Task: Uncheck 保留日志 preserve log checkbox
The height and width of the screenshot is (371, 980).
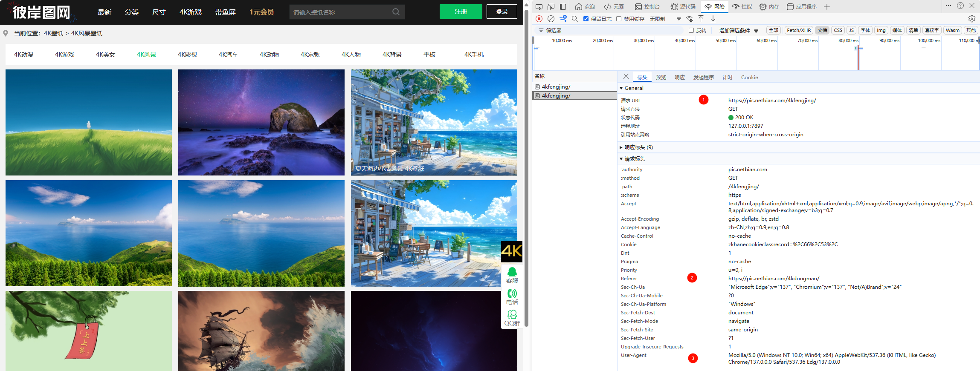Action: pyautogui.click(x=586, y=19)
